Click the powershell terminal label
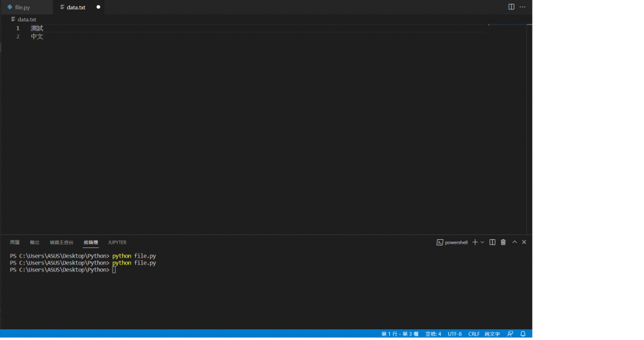 click(452, 242)
